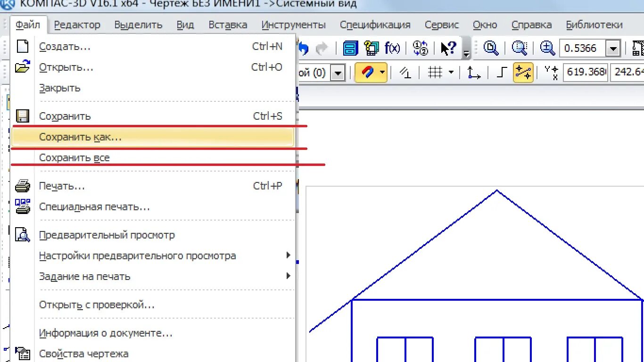Toggle orthogonal drawing mode

pos(502,73)
